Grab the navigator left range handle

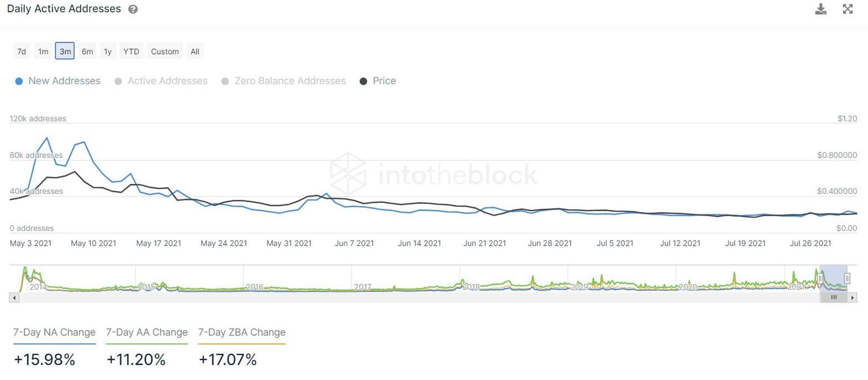pos(820,278)
